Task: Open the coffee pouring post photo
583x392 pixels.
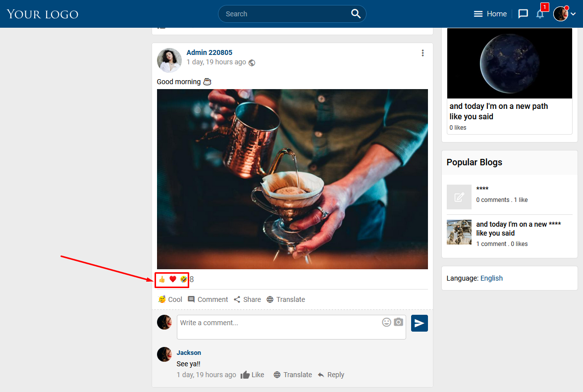Action: (x=292, y=179)
